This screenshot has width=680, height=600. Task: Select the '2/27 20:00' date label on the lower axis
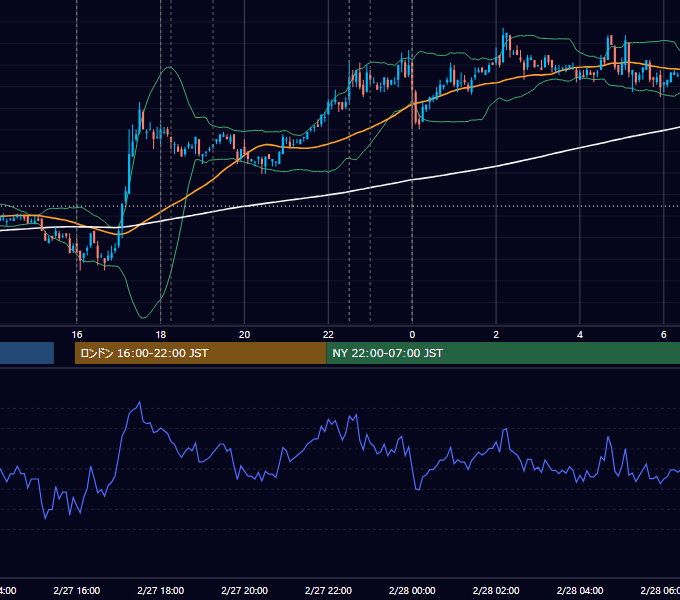click(x=245, y=590)
